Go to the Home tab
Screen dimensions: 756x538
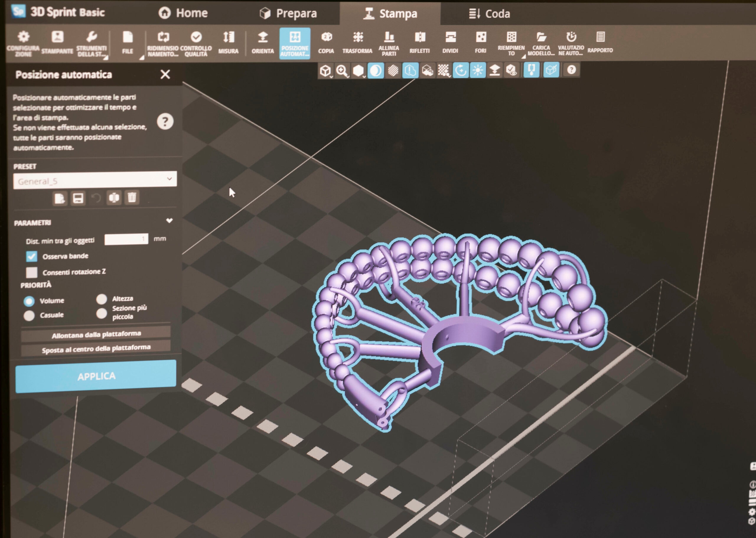tap(183, 13)
